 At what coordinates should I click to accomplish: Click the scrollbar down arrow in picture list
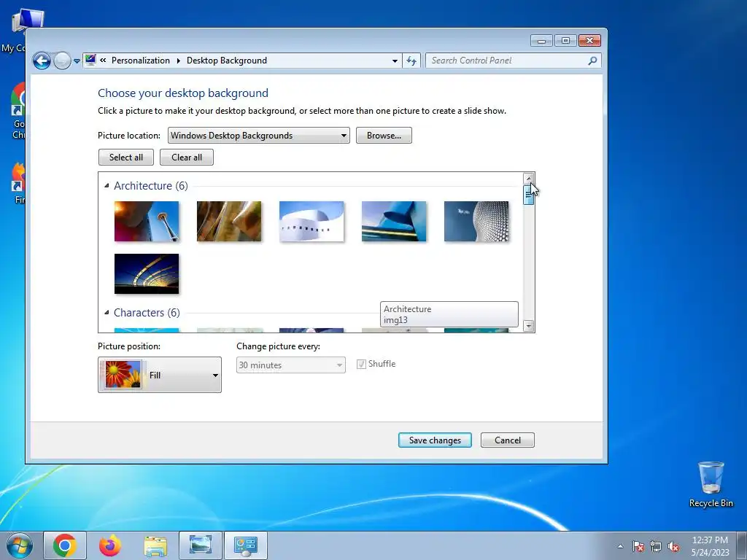[528, 326]
